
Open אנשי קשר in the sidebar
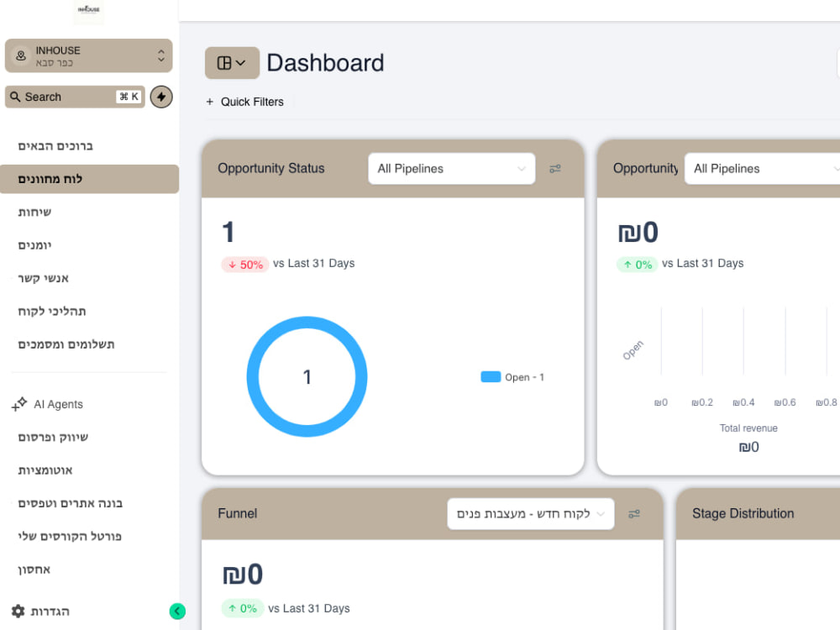44,279
